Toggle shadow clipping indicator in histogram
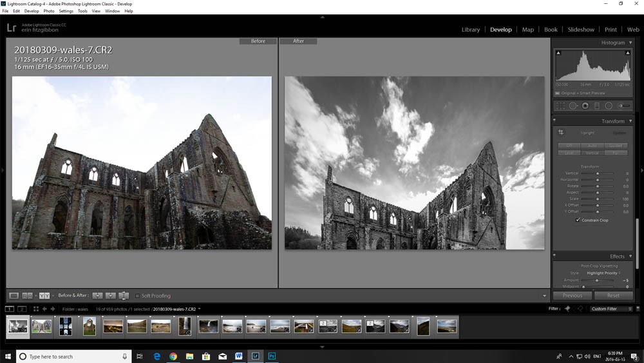Viewport: 644px width, 363px height. tap(558, 53)
